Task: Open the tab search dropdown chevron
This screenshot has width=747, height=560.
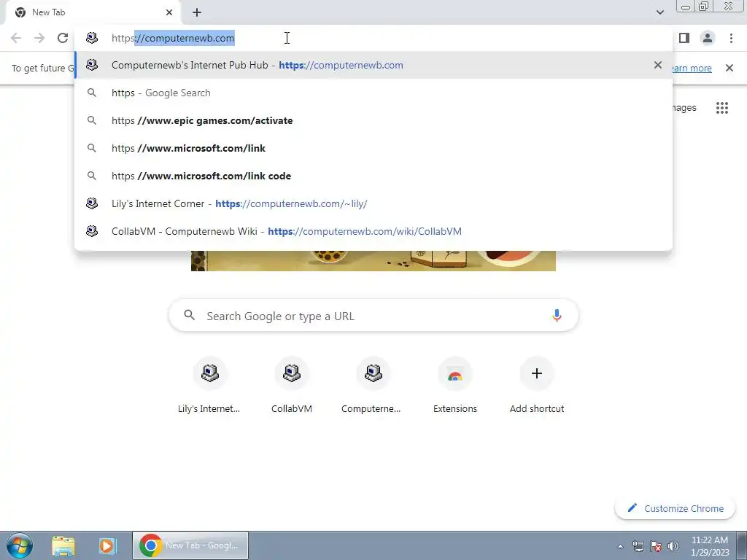Action: pyautogui.click(x=659, y=12)
